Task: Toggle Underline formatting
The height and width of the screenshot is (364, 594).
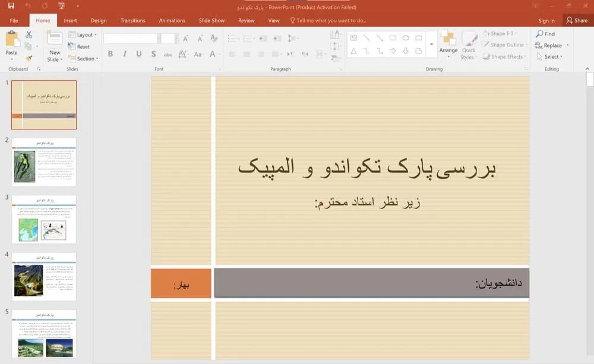Action: (139, 54)
